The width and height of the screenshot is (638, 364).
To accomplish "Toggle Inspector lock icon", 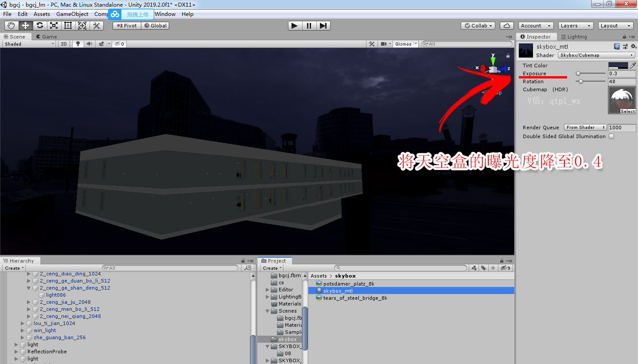I will click(625, 37).
